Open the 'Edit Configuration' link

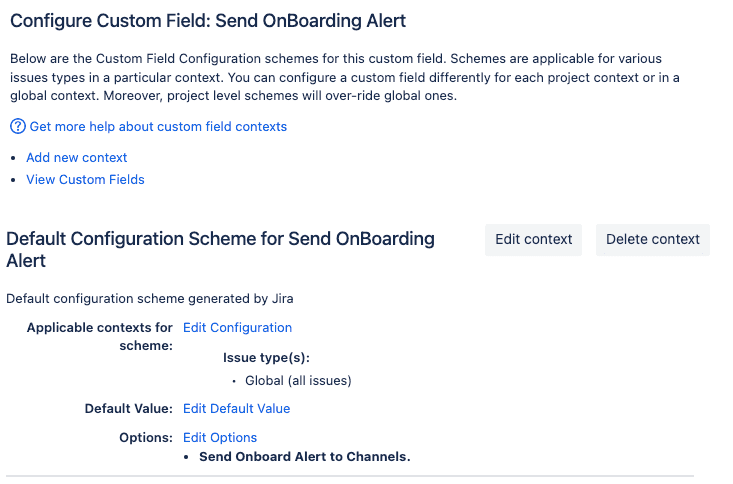coord(237,327)
